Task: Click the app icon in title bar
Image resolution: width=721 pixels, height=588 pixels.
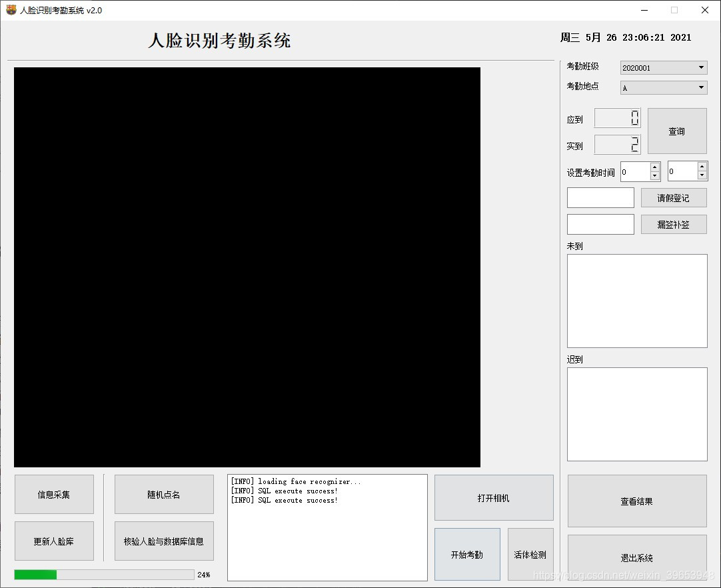Action: [x=11, y=10]
